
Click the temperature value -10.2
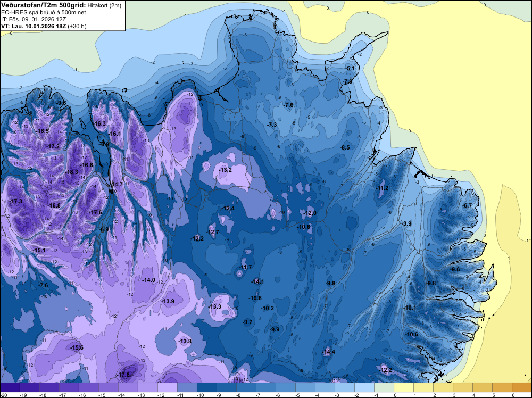click(267, 308)
